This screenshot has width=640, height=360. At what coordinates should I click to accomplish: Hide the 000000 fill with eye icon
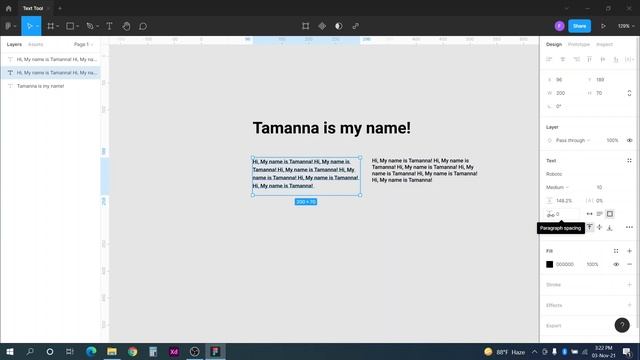click(616, 264)
